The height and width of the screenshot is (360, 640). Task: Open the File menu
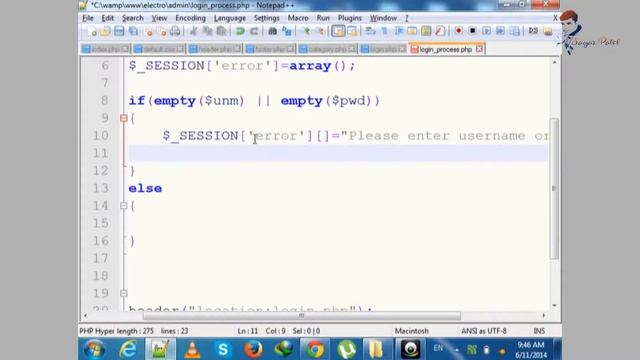coord(88,18)
